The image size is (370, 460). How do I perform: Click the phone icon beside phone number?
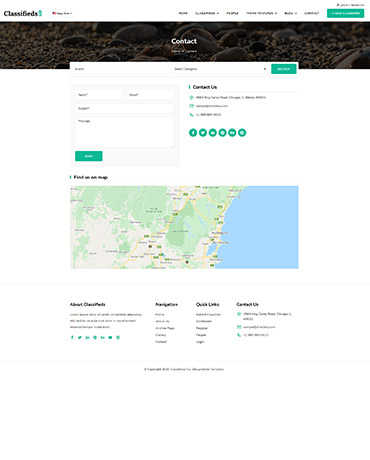191,115
